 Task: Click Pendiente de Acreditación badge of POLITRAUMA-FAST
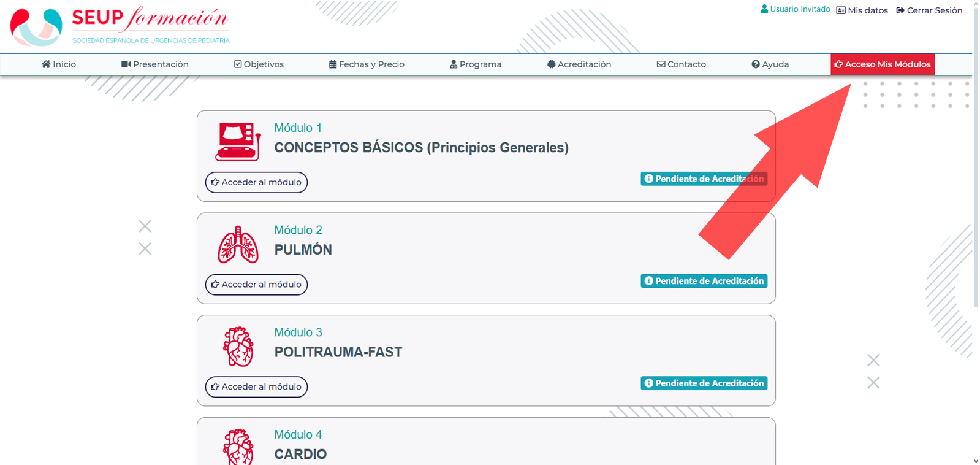pyautogui.click(x=704, y=383)
